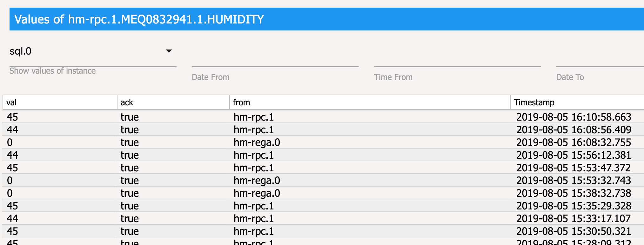The height and width of the screenshot is (245, 644).
Task: Click value 45 in the 15:53:47.372 row
Action: coord(13,168)
